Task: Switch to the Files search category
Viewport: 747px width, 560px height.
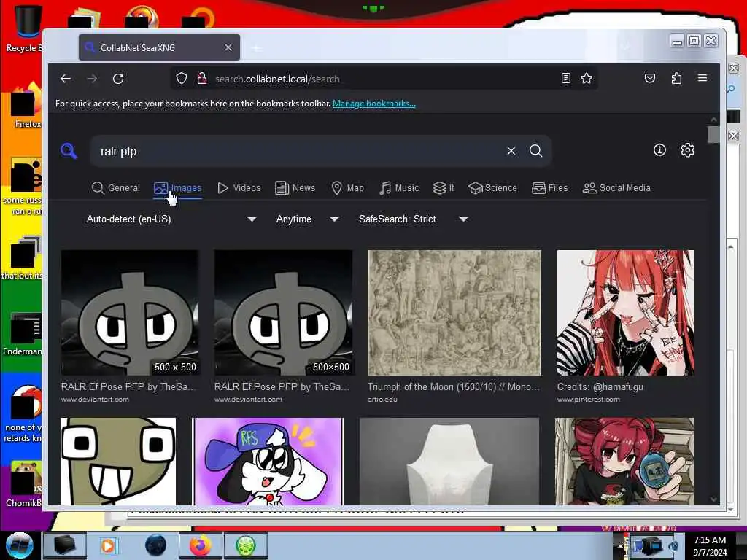Action: click(x=550, y=188)
